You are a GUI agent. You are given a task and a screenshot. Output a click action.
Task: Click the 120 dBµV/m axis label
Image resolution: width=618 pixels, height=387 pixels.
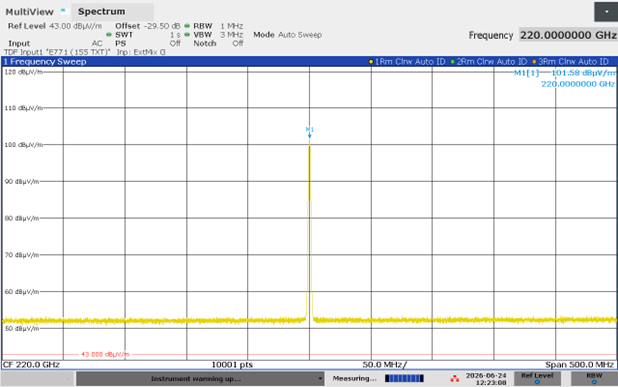tap(24, 72)
